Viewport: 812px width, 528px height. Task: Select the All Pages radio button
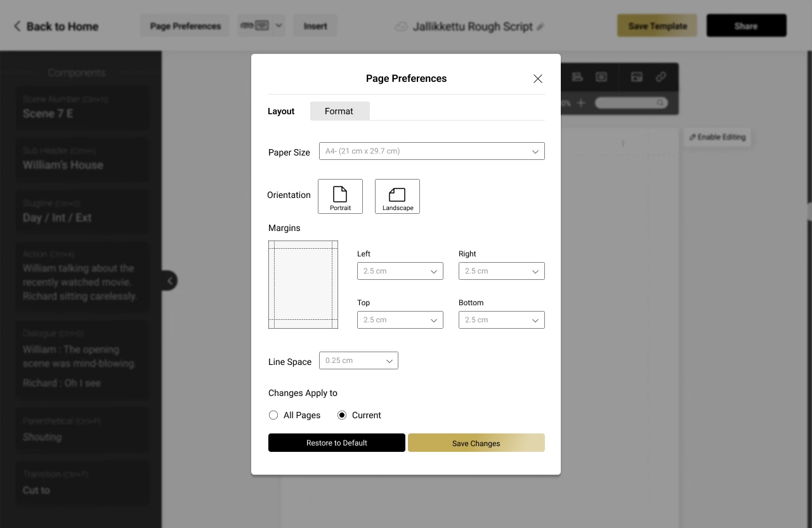273,415
